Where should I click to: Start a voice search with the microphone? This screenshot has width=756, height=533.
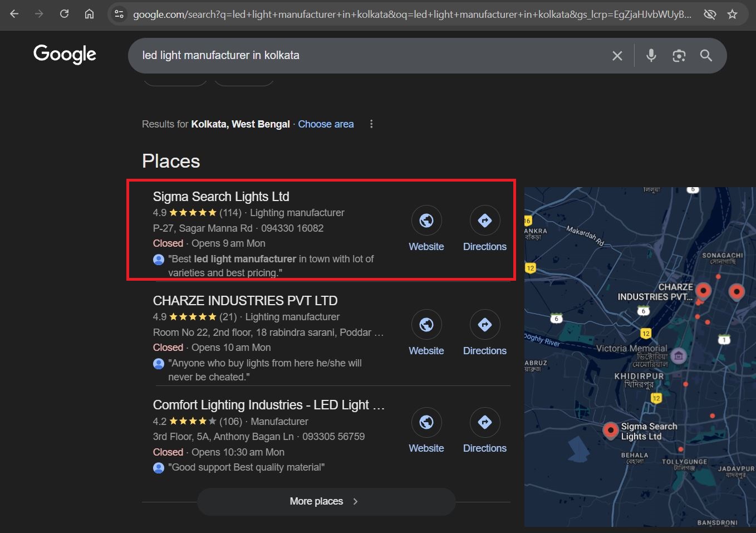[651, 55]
